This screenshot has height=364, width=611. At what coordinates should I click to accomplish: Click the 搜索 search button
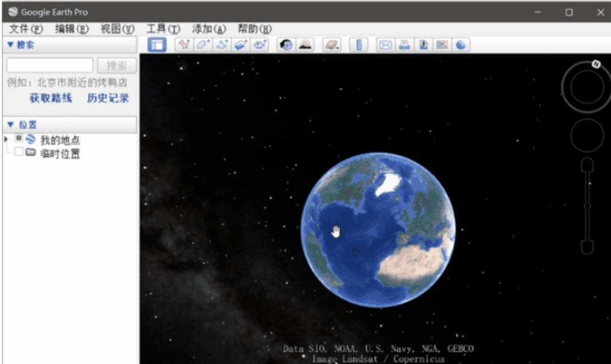coord(117,66)
